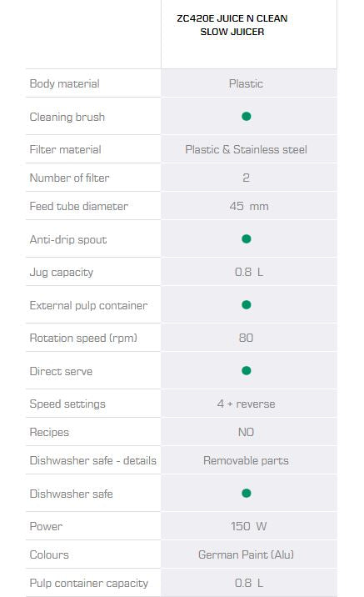Click the green dot for Cleaning brush

tap(246, 116)
